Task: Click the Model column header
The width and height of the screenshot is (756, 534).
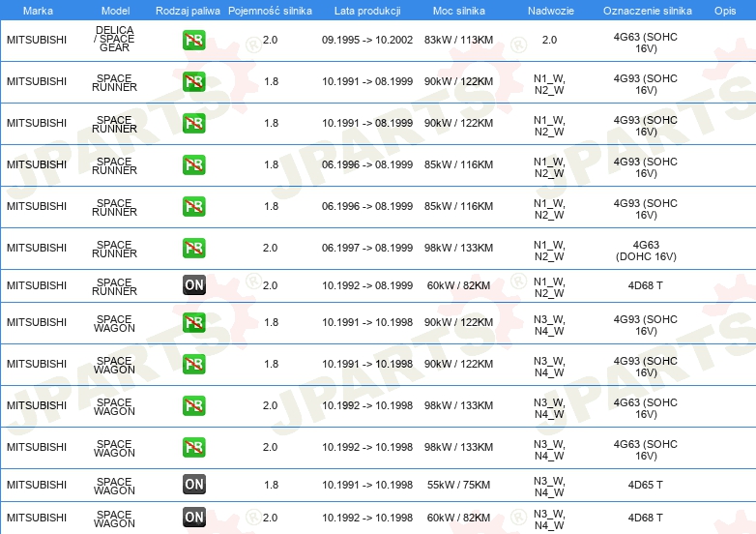Action: pyautogui.click(x=116, y=11)
